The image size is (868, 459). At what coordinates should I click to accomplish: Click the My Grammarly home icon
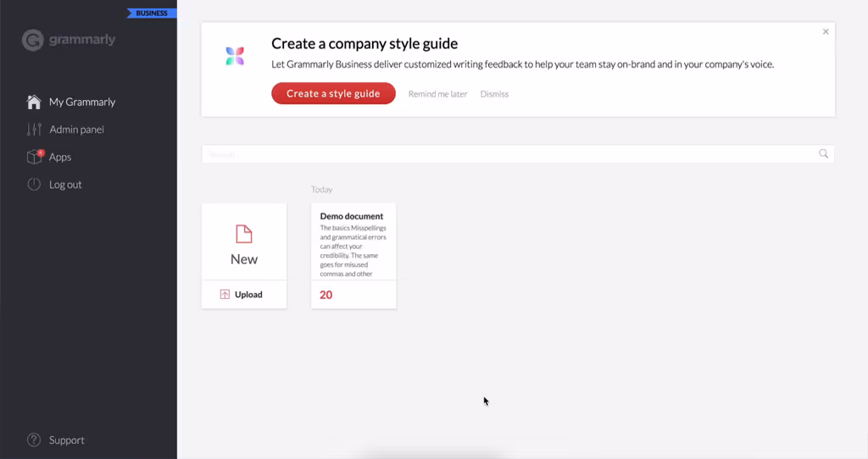[x=34, y=102]
